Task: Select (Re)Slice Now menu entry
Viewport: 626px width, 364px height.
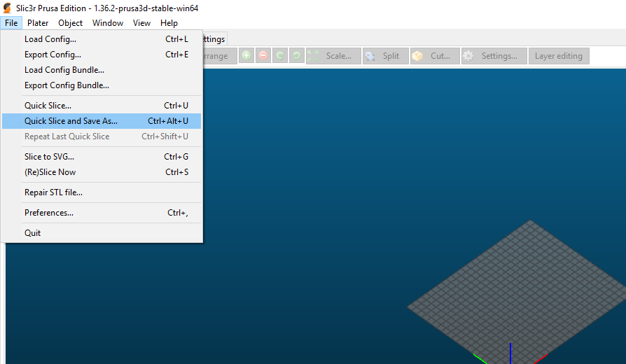Action: (102, 172)
